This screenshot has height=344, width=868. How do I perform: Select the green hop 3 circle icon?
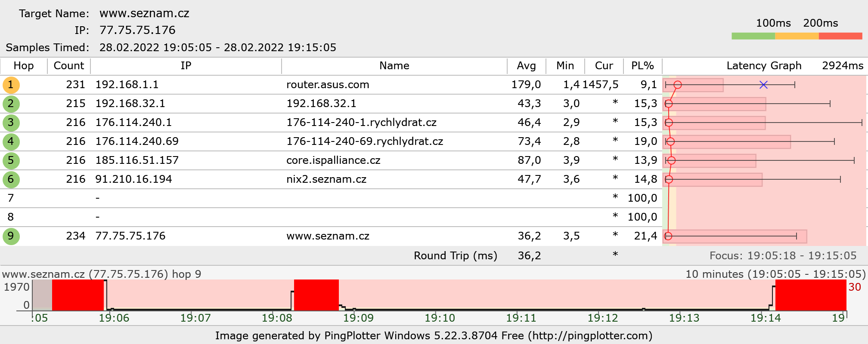point(11,123)
